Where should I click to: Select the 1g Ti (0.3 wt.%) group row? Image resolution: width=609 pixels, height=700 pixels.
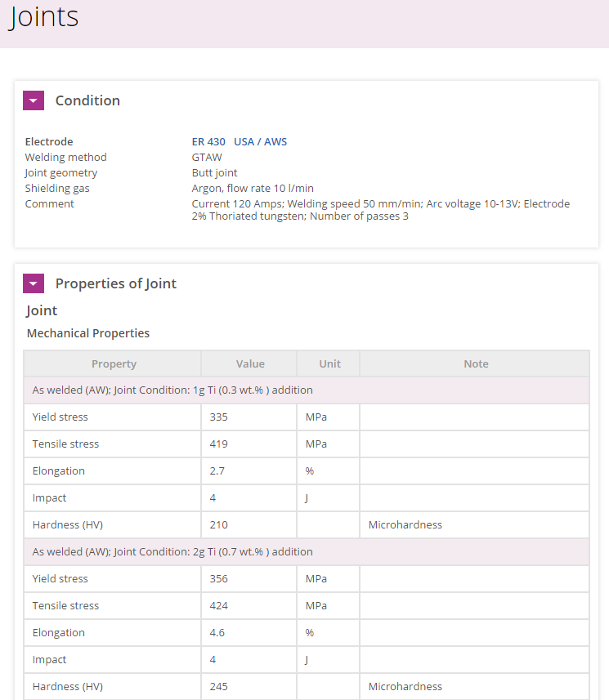click(x=172, y=390)
